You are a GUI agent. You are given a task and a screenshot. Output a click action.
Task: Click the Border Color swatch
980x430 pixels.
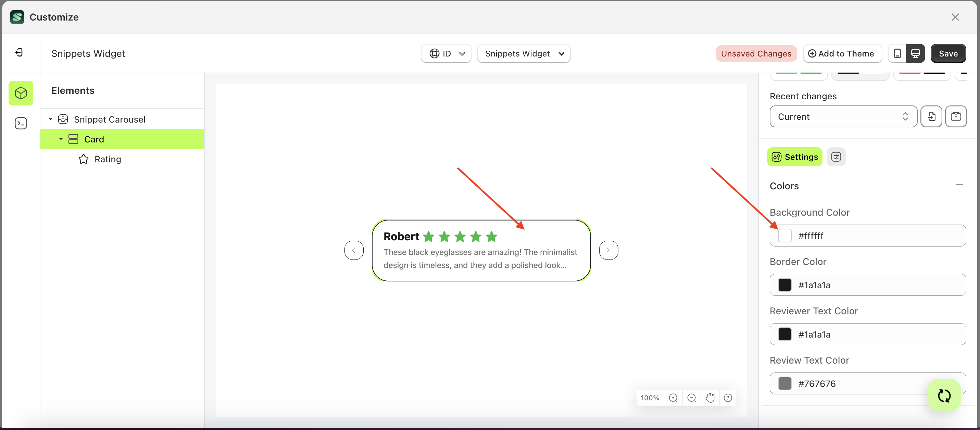tap(784, 284)
